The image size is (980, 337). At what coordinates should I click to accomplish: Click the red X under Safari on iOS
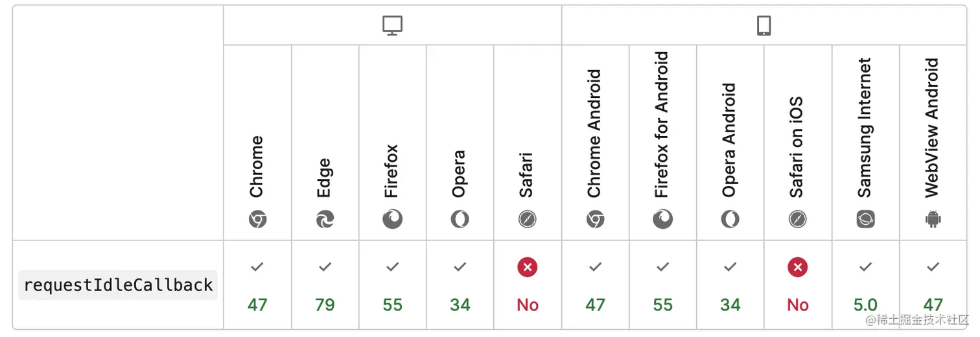click(797, 267)
